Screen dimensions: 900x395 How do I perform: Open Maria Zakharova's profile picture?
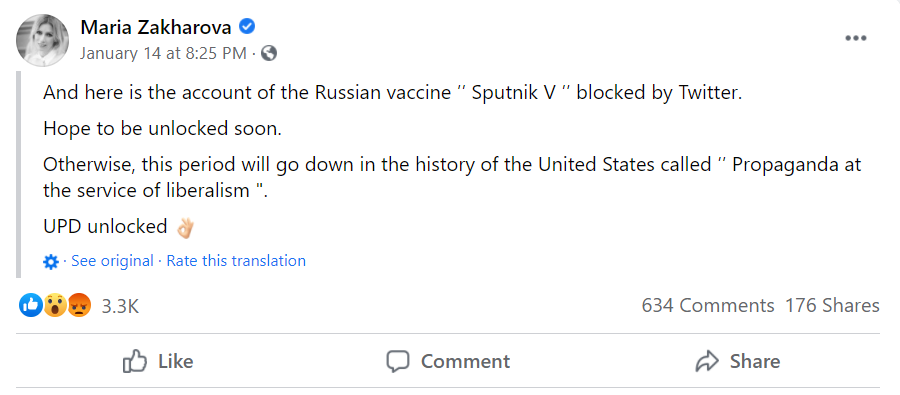[x=42, y=41]
